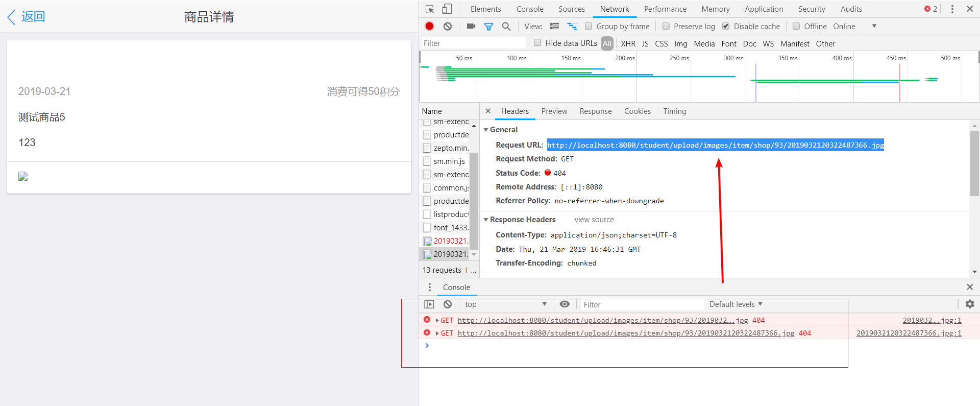Enable Group by frame checkbox
Image resolution: width=980 pixels, height=406 pixels.
(589, 26)
